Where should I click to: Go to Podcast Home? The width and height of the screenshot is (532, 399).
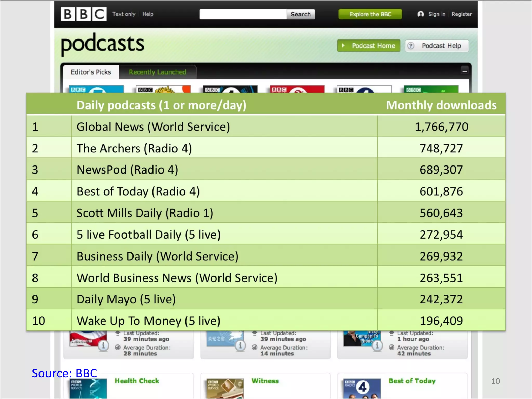(x=369, y=46)
